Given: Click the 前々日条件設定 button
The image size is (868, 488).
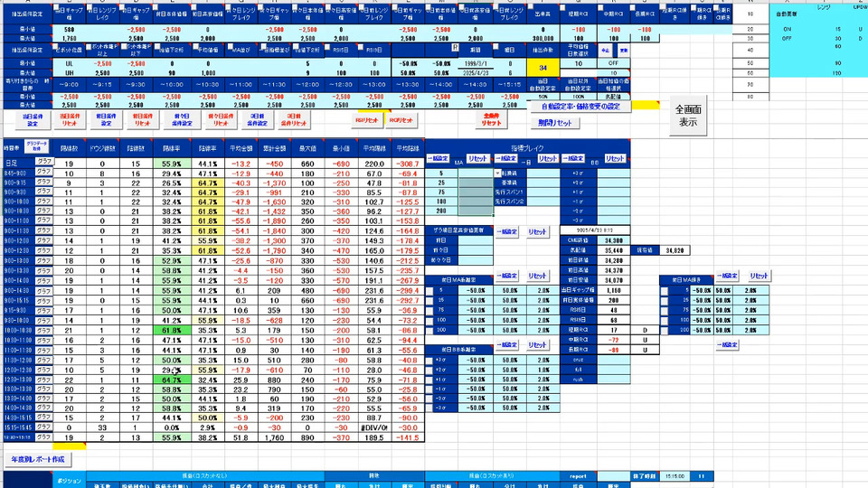Looking at the screenshot, I should tap(182, 119).
